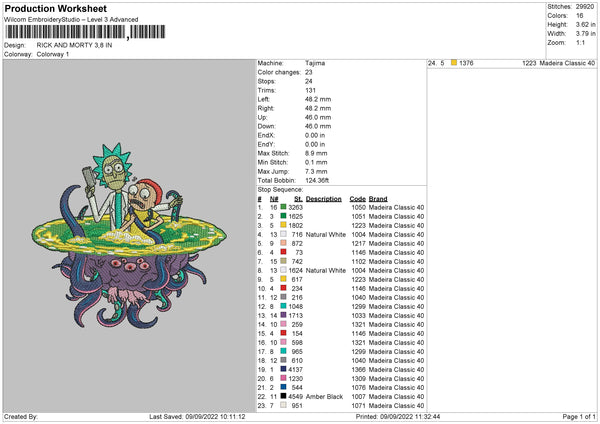The width and height of the screenshot is (600, 424).
Task: Click the Height value '3.62 in'
Action: (x=585, y=24)
